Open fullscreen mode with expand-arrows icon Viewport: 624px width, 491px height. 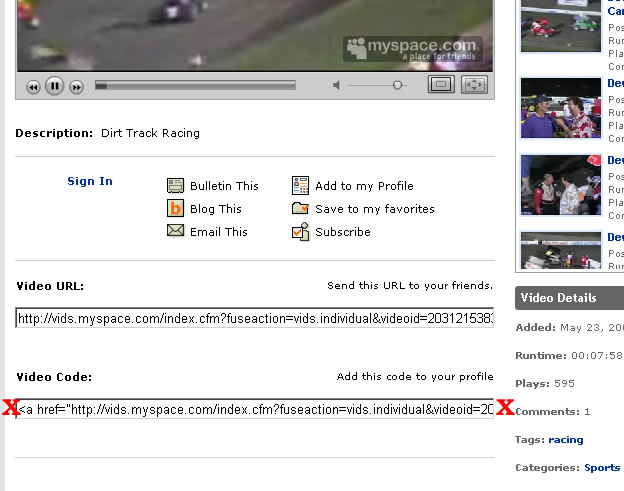[x=474, y=84]
